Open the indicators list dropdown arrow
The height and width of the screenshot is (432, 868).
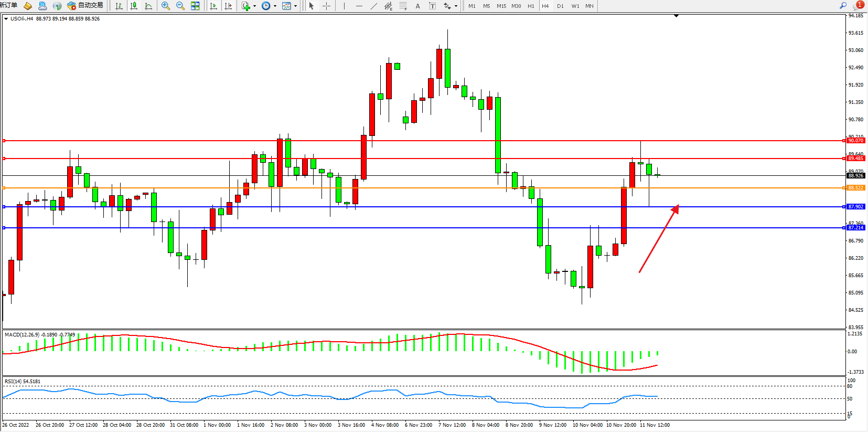pyautogui.click(x=254, y=6)
